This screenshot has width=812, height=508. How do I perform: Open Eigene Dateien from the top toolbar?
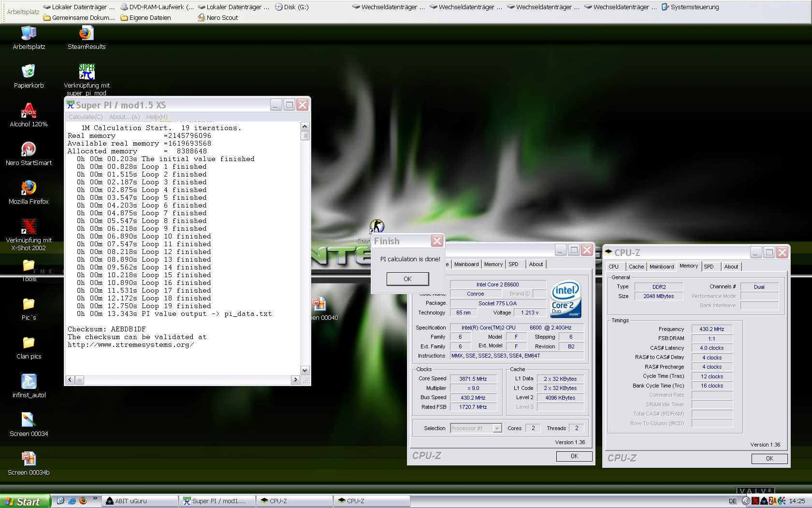point(145,17)
